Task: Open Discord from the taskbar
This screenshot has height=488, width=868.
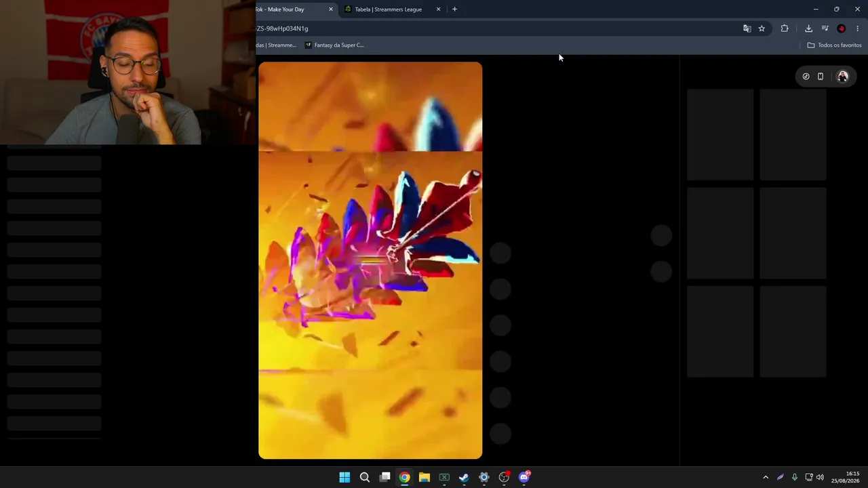Action: [524, 477]
